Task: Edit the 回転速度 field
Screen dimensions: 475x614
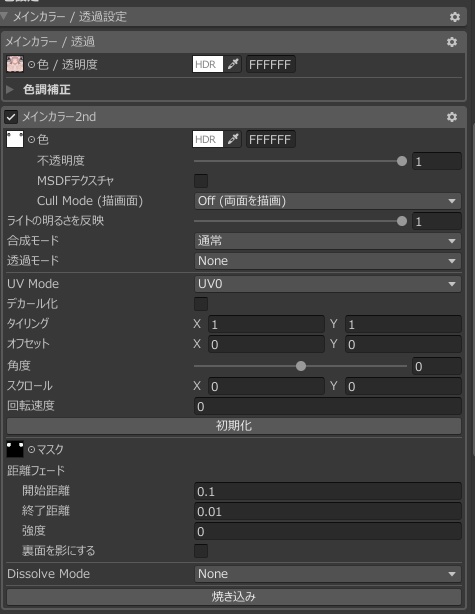Action: (x=328, y=406)
